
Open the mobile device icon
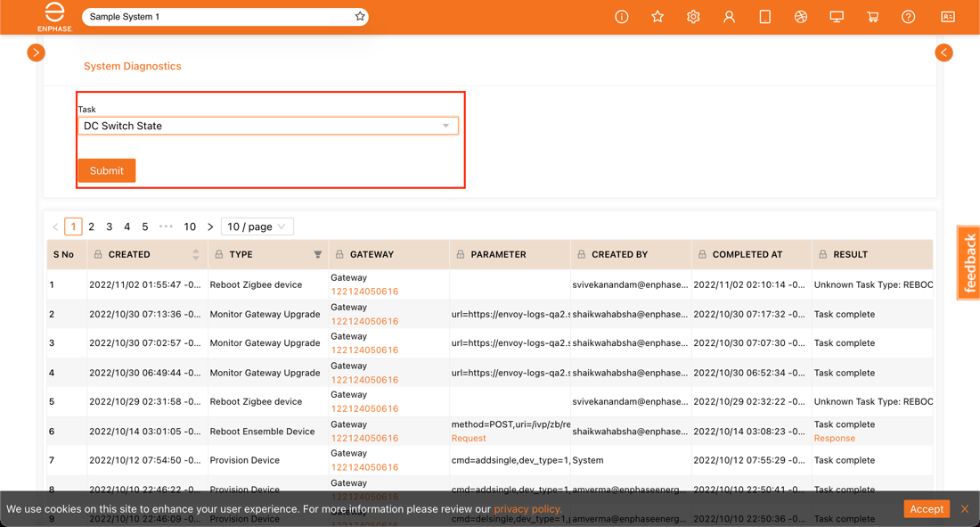(764, 16)
